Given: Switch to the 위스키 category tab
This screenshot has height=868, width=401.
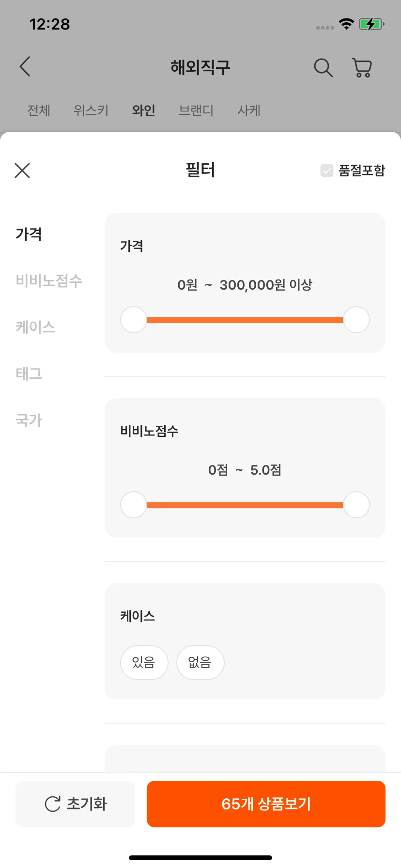Looking at the screenshot, I should tap(91, 110).
